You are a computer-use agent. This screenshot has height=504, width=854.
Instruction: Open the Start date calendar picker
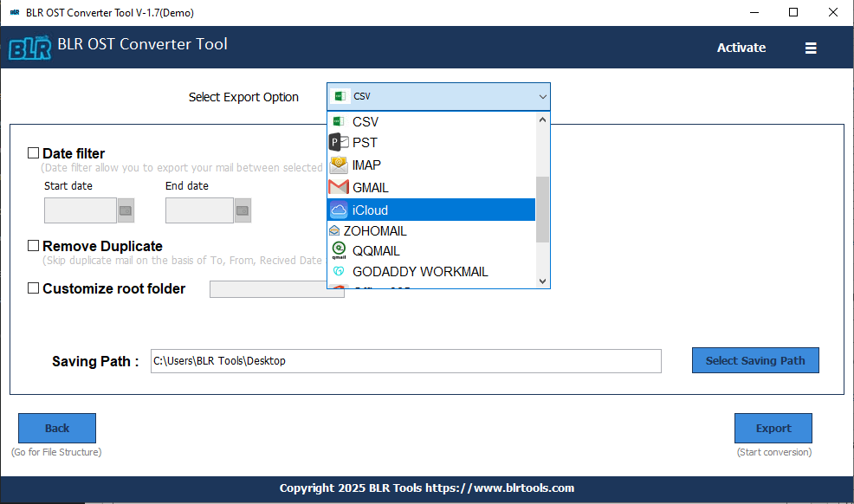coord(126,210)
